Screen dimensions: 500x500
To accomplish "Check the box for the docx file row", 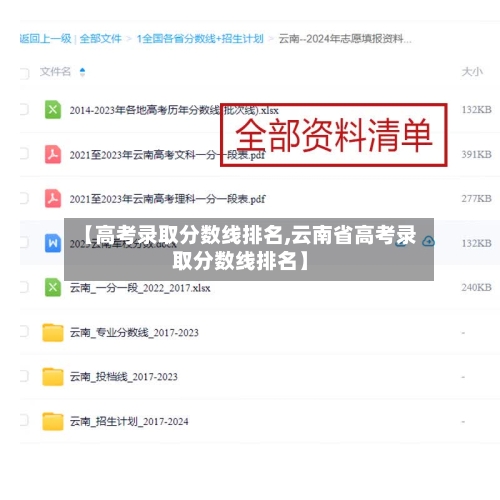I will tap(24, 243).
